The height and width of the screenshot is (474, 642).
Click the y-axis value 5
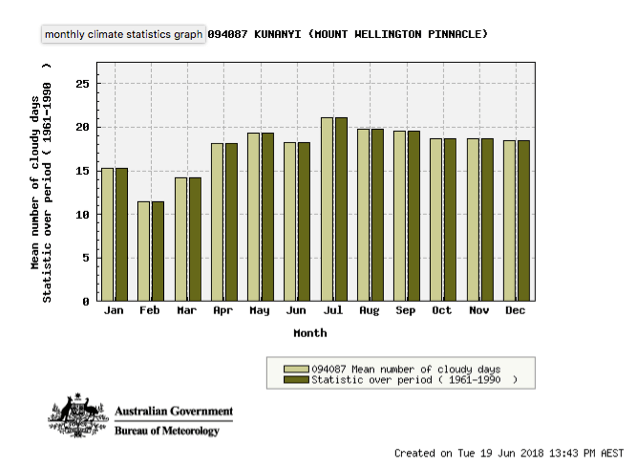click(x=86, y=258)
